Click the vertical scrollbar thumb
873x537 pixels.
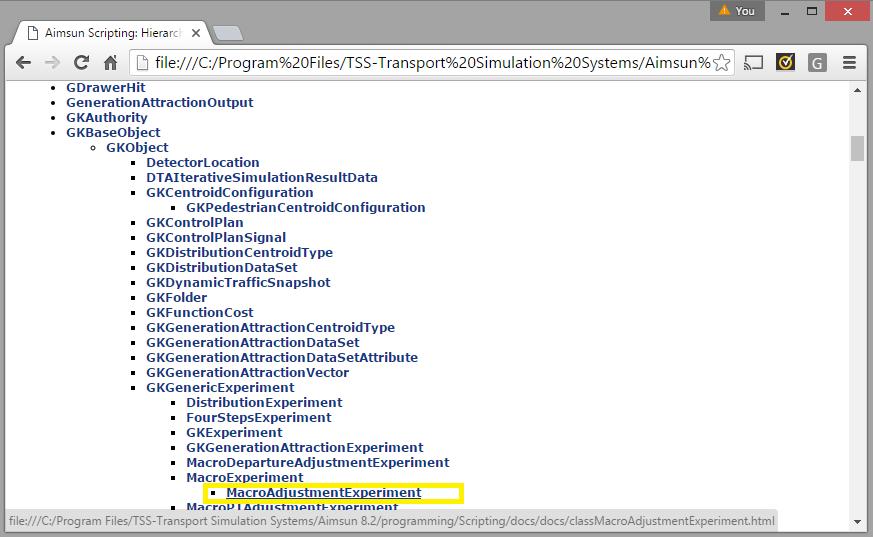tap(857, 148)
